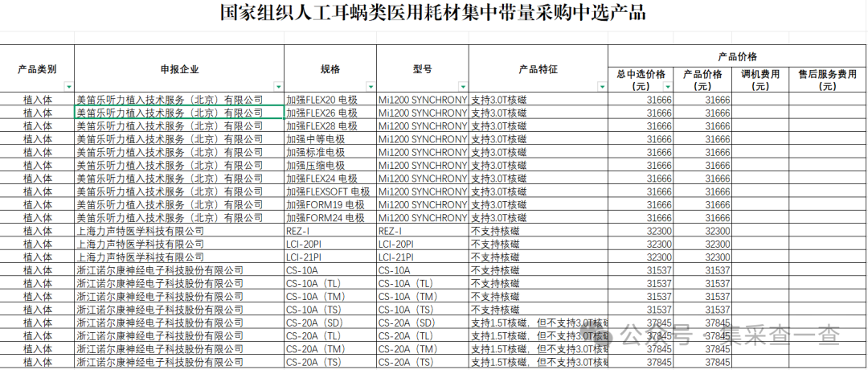Viewport: 868px width, 370px height.
Task: Select 总中选价格 31537 in CS-10A（TM） row
Action: (x=641, y=296)
